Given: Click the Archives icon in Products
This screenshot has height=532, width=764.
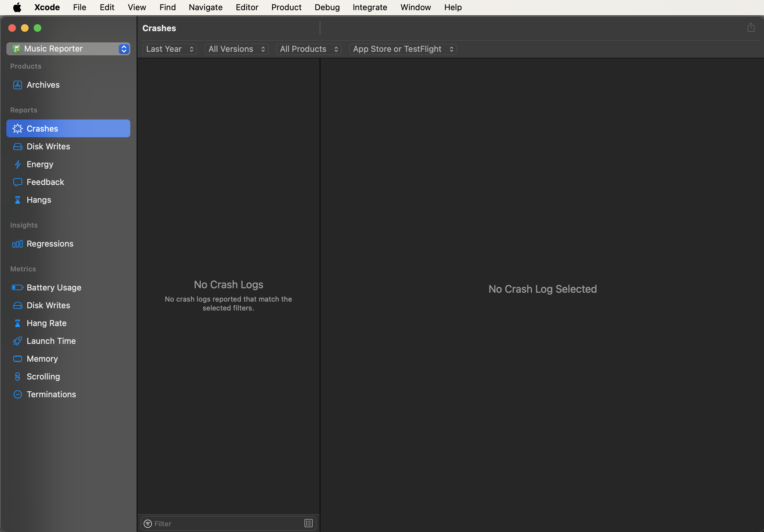Looking at the screenshot, I should click(17, 85).
